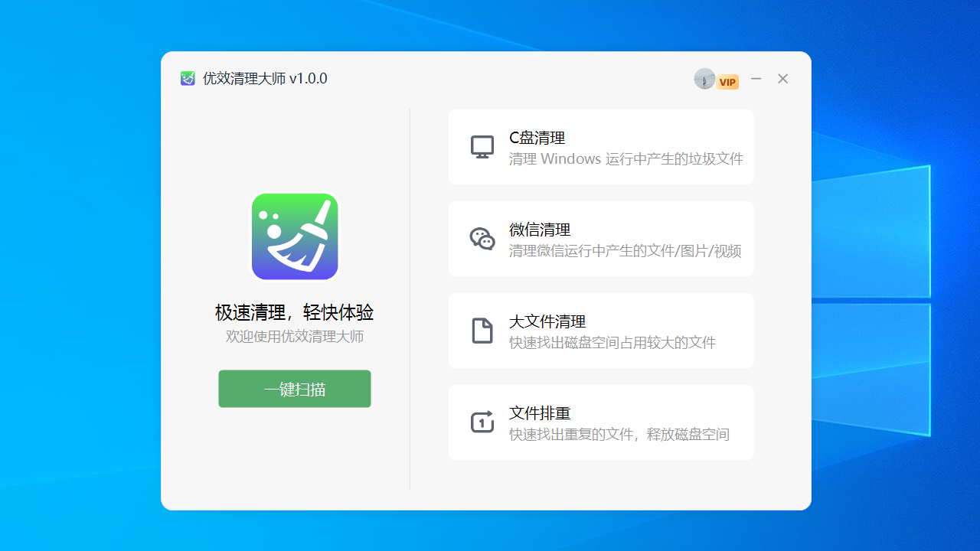Click the welcome text 欢迎使用优效清理大师
The width and height of the screenshot is (980, 551).
click(x=294, y=337)
